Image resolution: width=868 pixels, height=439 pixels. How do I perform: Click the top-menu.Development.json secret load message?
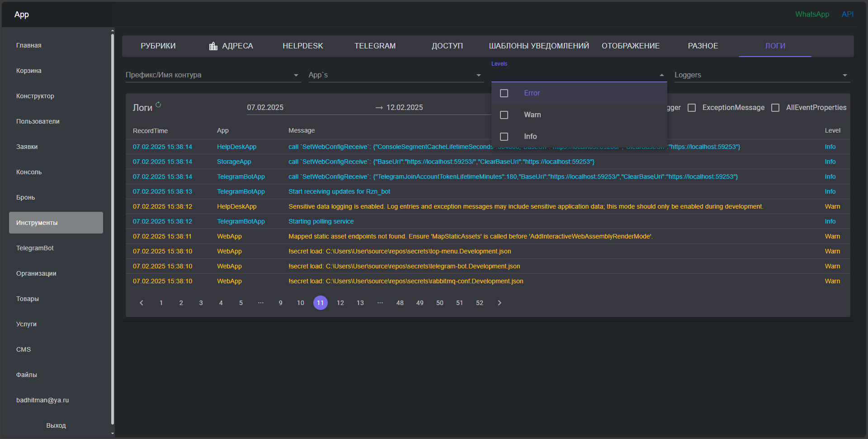[x=400, y=251]
